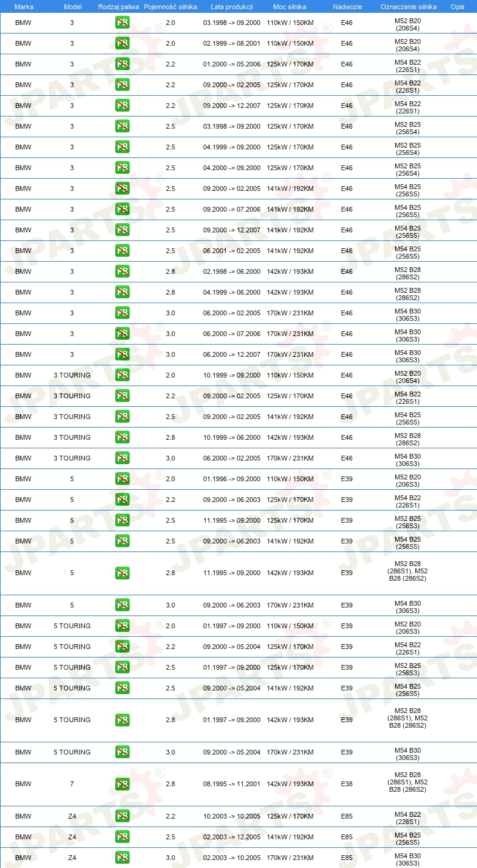Viewport: 477px width, 868px height.
Task: Click fuel icon in Z4 2.5 row
Action: click(122, 837)
